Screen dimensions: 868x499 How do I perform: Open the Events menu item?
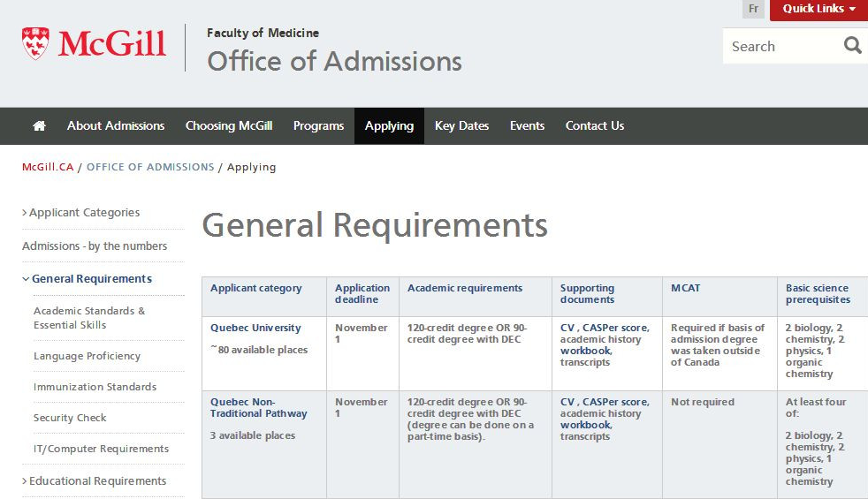[x=527, y=126]
